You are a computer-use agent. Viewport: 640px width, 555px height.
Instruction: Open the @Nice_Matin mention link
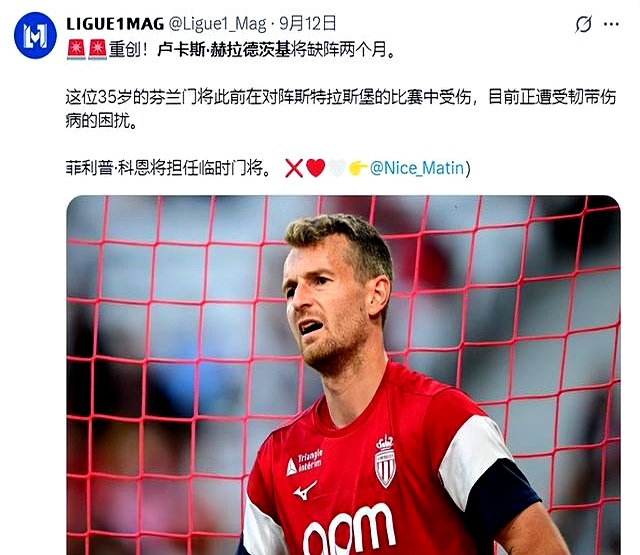[417, 168]
